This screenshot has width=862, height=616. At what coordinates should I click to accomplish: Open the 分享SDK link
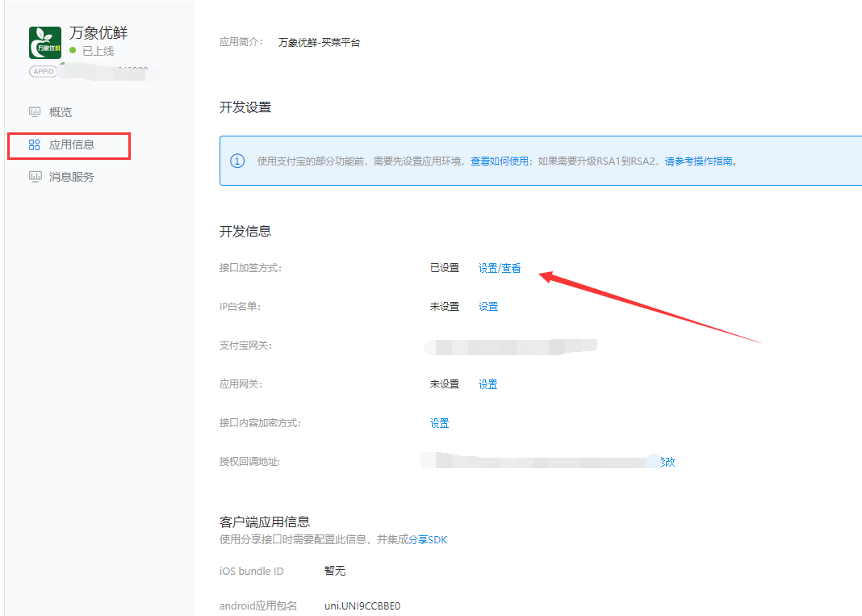click(428, 539)
